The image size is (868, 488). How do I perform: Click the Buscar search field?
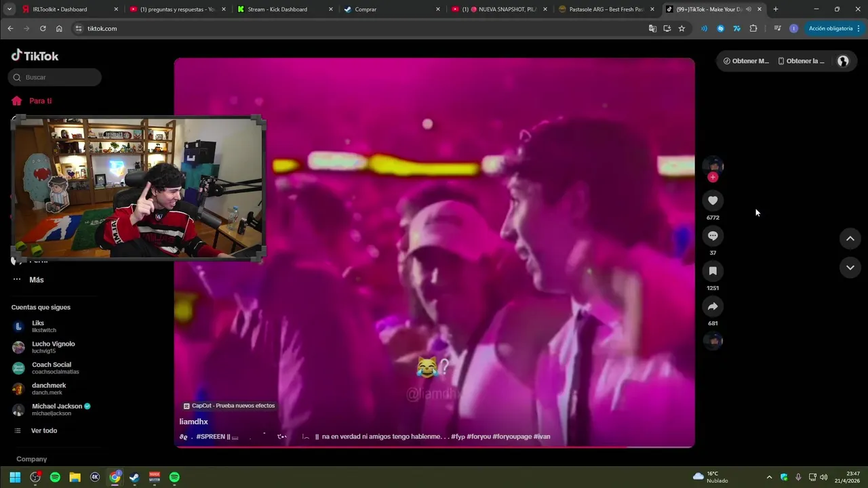click(x=54, y=77)
